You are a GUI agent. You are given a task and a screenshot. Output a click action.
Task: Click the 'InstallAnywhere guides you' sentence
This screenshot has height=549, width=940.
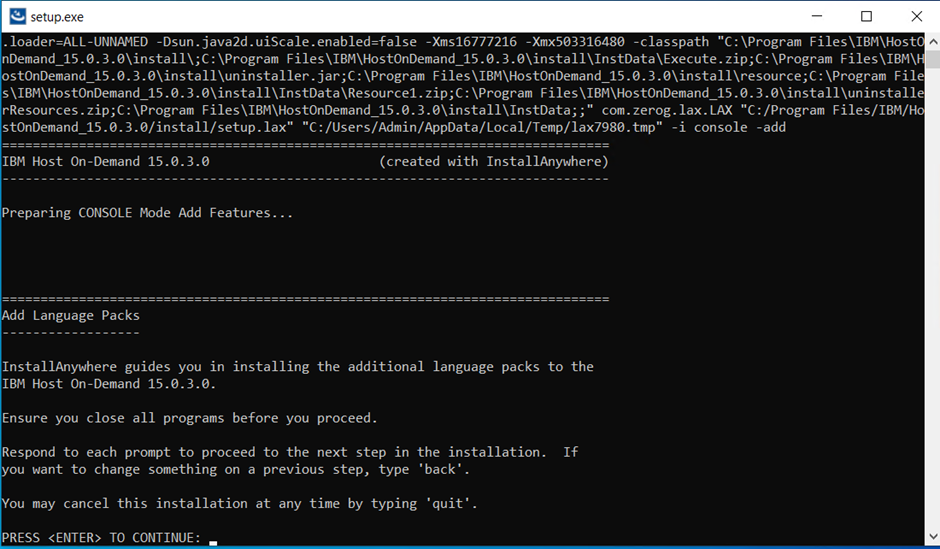pyautogui.click(x=298, y=367)
